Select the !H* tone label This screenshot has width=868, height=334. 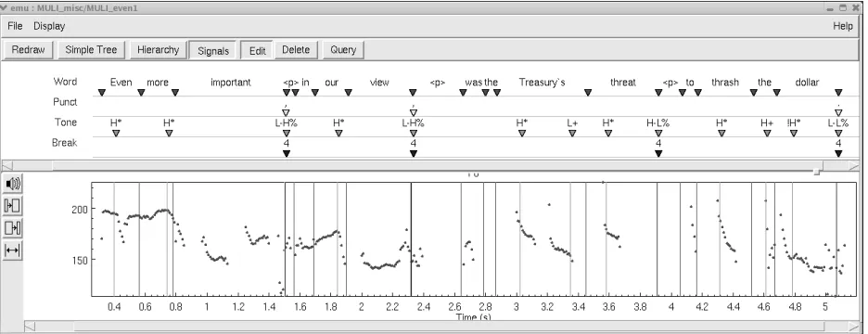coord(793,123)
